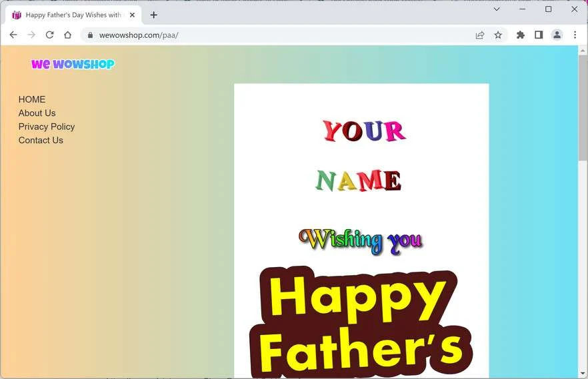
Task: Close the browser window
Action: coord(574,9)
